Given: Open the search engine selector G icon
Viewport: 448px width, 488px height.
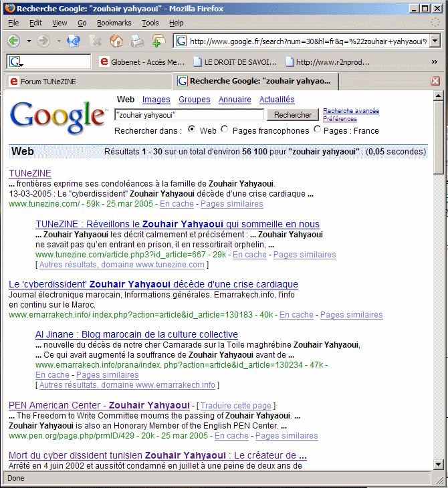Looking at the screenshot, I should (x=15, y=62).
